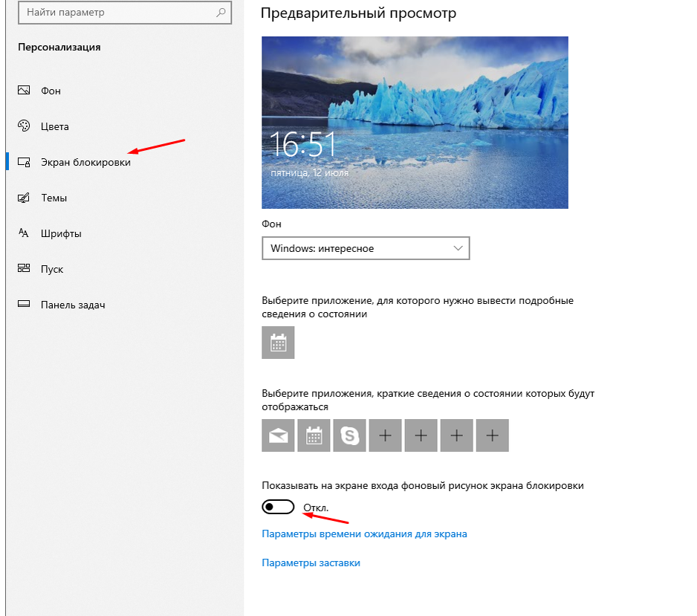The height and width of the screenshot is (616, 697).
Task: Open the Фон dropdown showing Windows: интересное
Action: [x=366, y=248]
